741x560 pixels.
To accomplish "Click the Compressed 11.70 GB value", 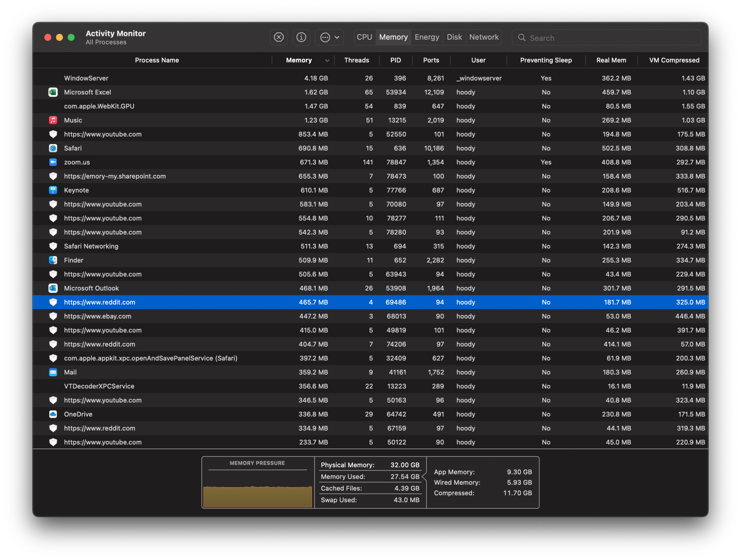I will (x=518, y=493).
